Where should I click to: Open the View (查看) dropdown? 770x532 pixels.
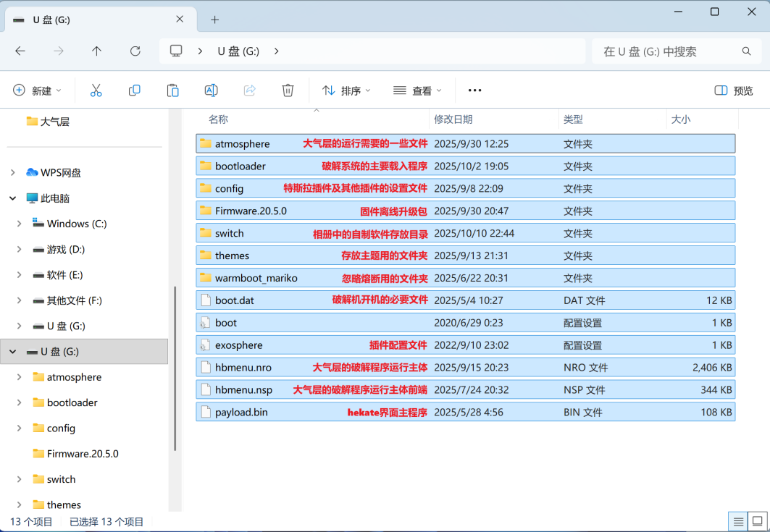coord(418,90)
